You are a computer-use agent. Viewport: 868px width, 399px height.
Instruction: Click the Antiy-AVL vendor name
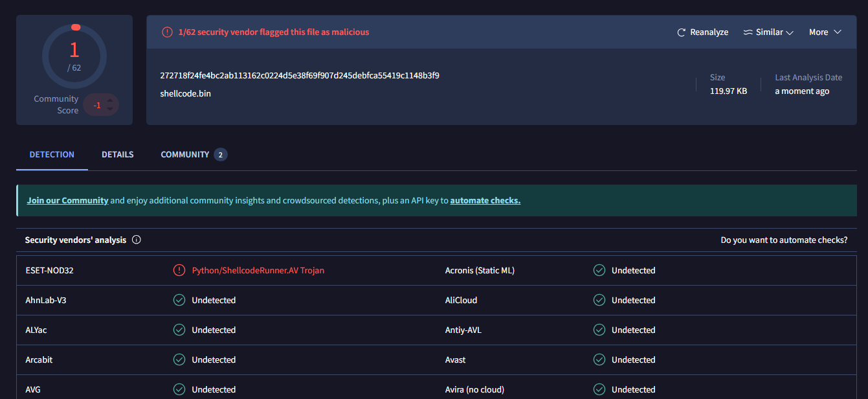[463, 330]
